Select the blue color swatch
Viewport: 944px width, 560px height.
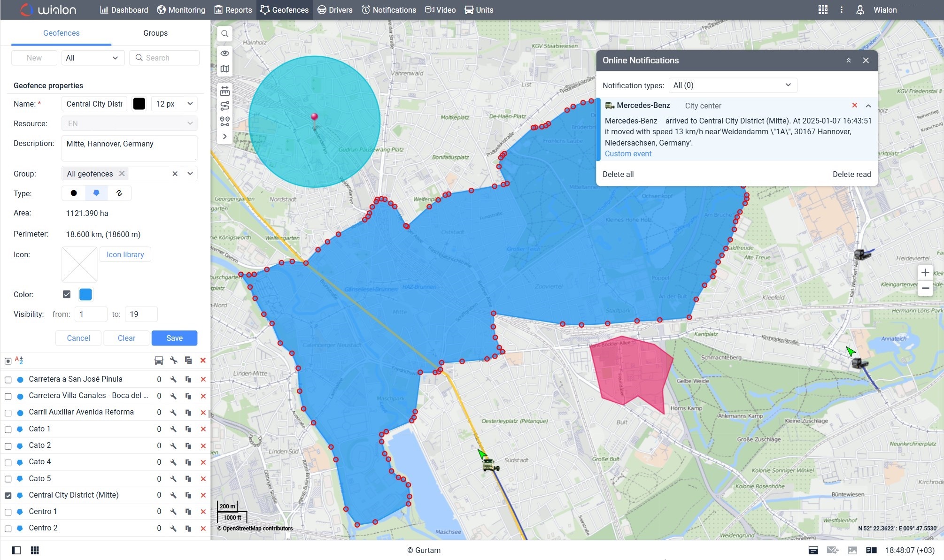coord(85,294)
